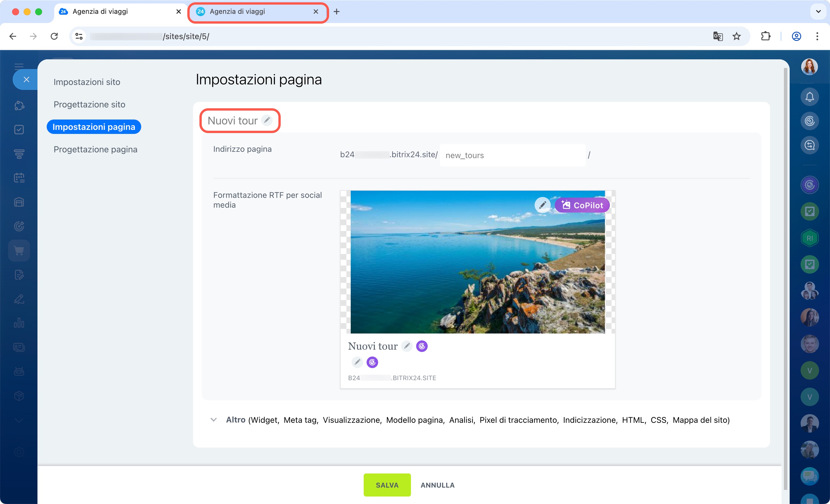The image size is (830, 504).
Task: Switch to Progettazione pagina section
Action: coord(95,149)
